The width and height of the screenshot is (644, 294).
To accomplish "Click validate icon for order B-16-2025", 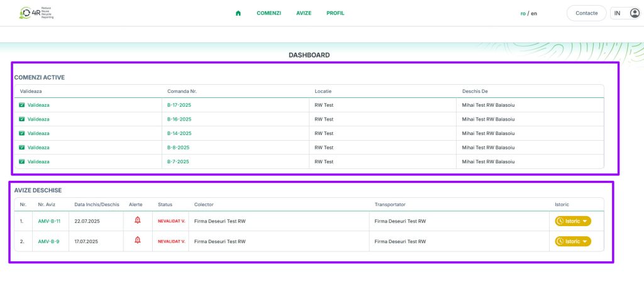I will 22,119.
